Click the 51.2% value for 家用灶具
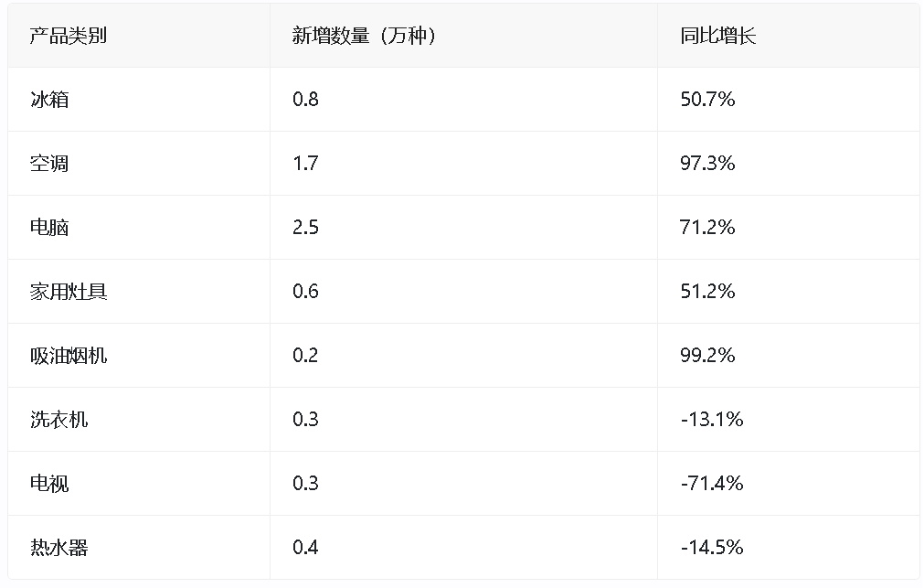This screenshot has height=588, width=924. pos(707,292)
